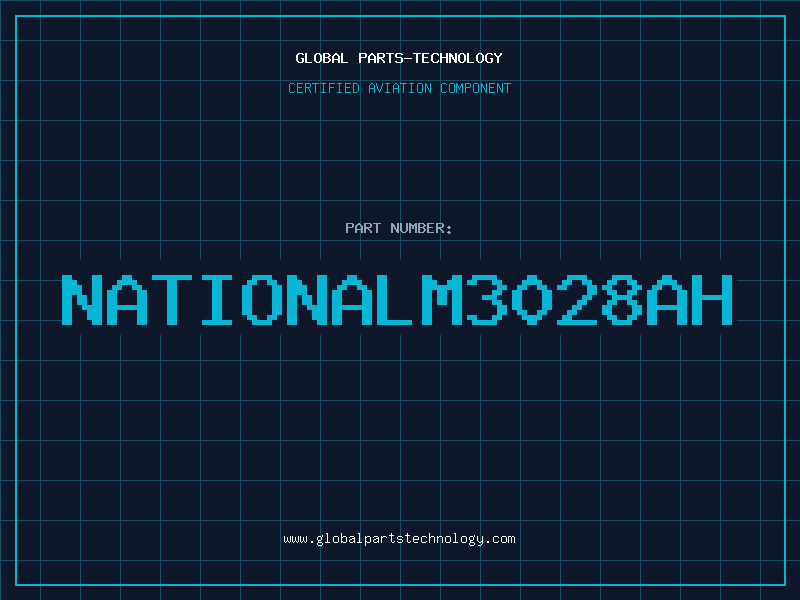800x600 pixels.
Task: Click the NUMBER: label text
Action: coord(421,228)
